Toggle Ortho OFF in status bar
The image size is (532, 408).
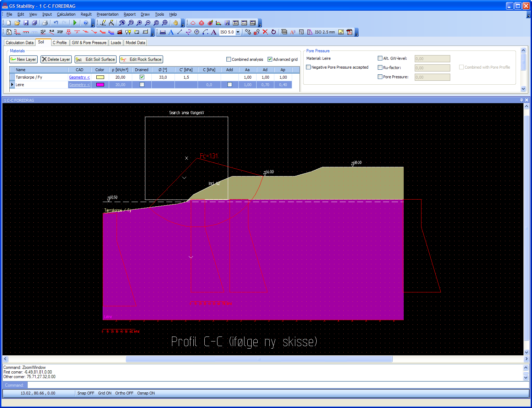124,393
